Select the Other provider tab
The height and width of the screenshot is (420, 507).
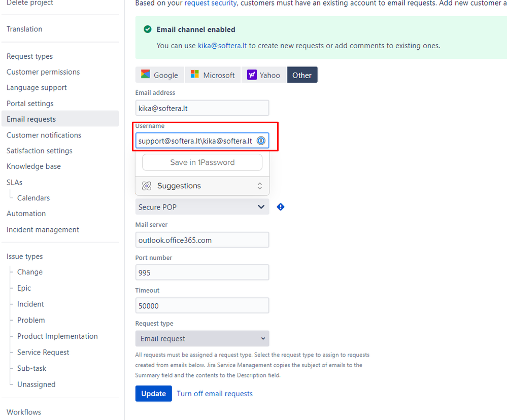[x=302, y=75]
